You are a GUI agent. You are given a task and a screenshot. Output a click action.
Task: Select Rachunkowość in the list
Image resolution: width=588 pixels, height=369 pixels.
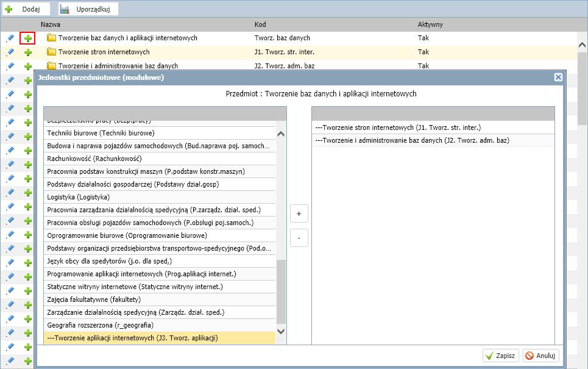(x=160, y=159)
